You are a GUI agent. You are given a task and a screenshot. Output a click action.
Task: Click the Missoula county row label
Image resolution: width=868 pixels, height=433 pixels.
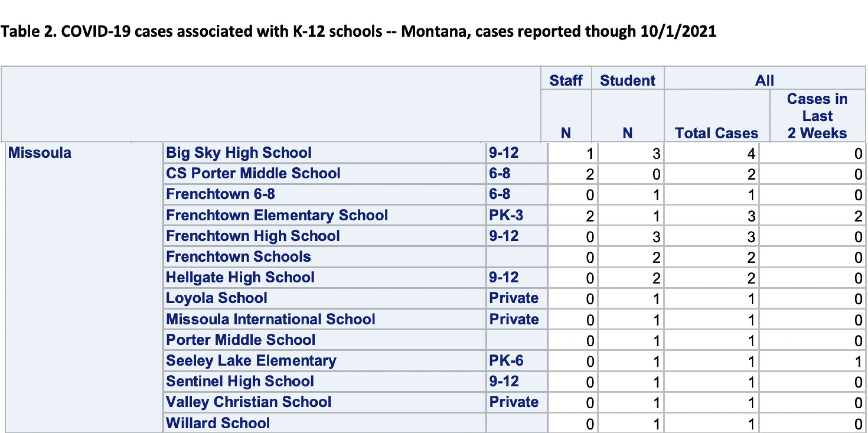(40, 153)
